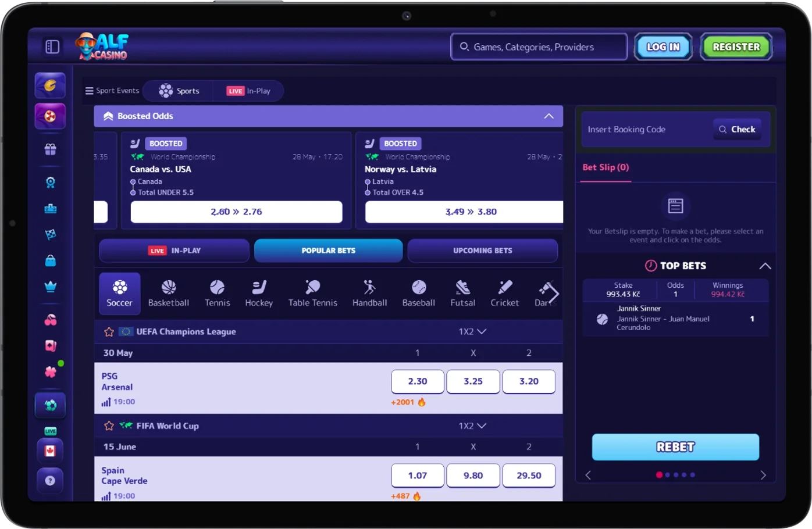Switch to the Sports tab
The width and height of the screenshot is (812, 529).
[x=179, y=91]
